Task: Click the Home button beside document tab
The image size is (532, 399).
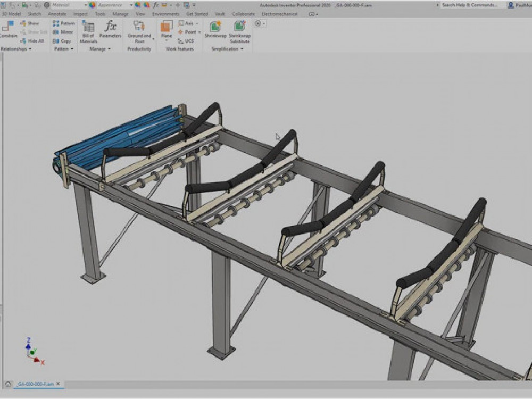Action: point(7,383)
